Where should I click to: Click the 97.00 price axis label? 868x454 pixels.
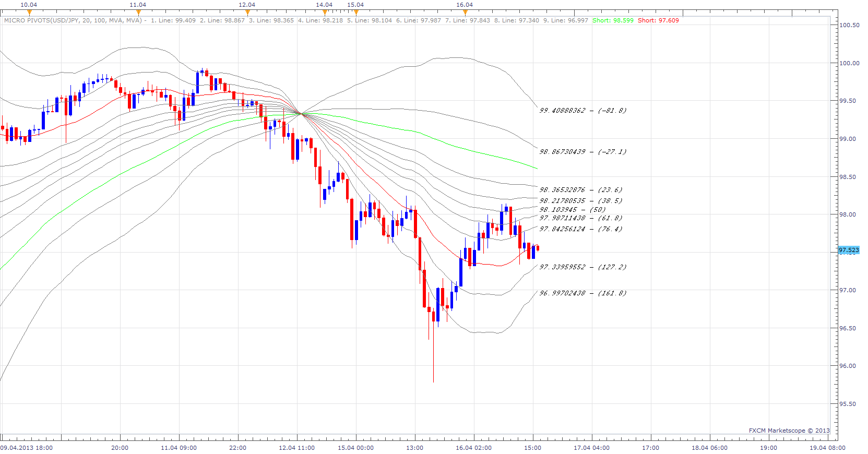pos(848,290)
